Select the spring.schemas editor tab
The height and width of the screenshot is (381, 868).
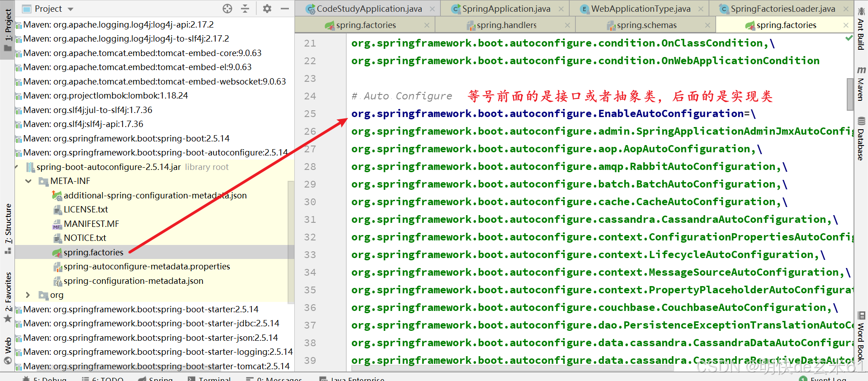pos(646,25)
